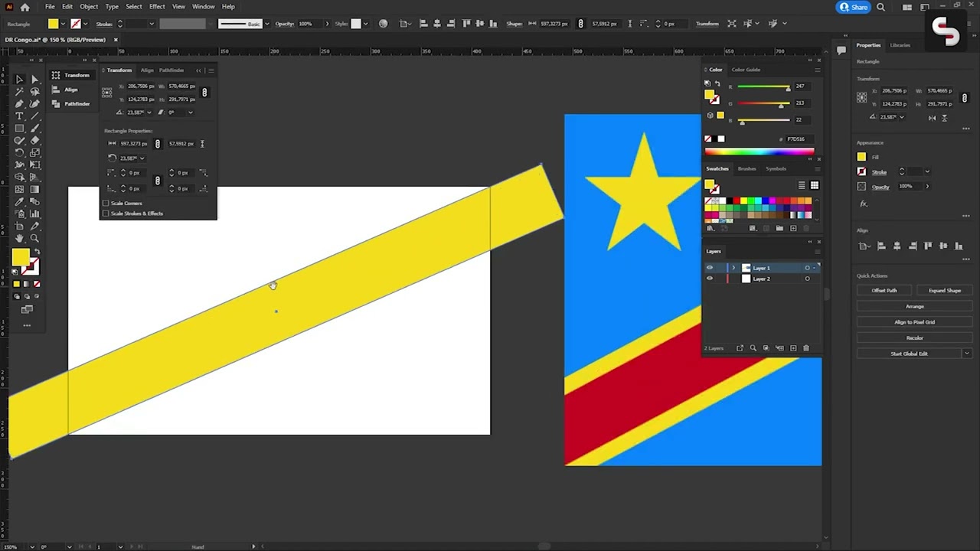980x551 pixels.
Task: Select the Free Transform tool
Action: tap(34, 165)
